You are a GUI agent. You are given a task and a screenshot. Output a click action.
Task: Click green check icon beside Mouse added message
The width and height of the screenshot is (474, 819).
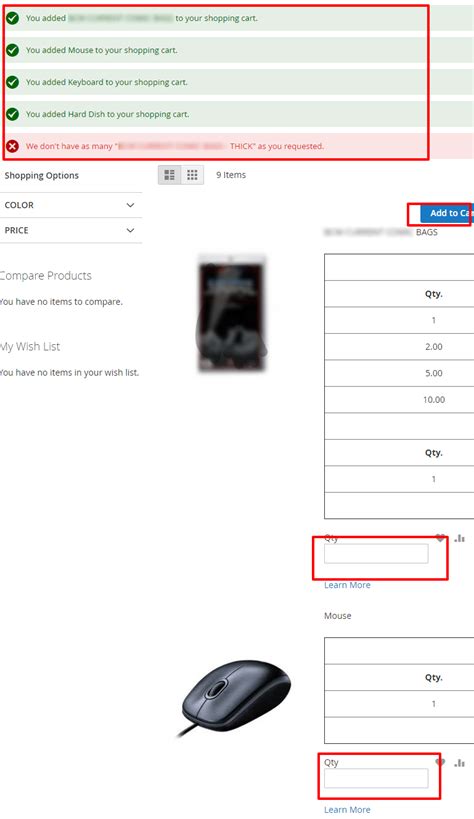(13, 50)
